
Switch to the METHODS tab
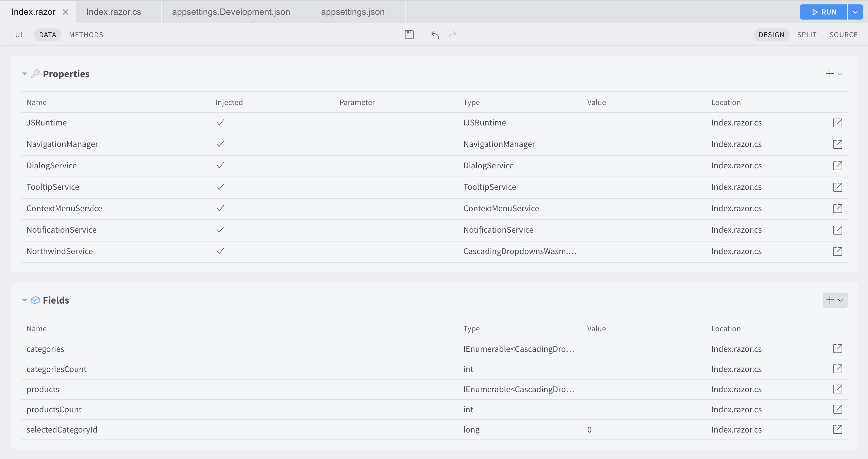point(86,35)
